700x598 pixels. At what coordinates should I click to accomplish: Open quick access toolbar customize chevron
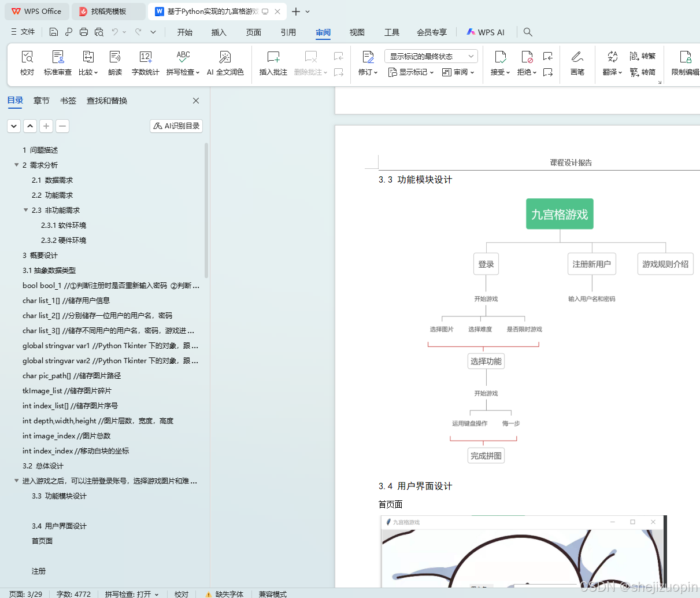pos(153,32)
